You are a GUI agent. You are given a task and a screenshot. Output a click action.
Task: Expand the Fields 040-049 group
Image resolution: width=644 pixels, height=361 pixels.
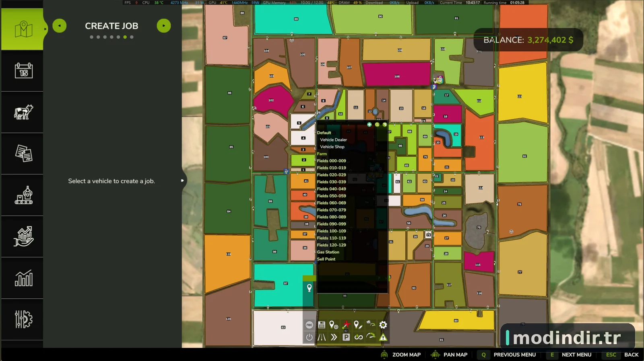(x=331, y=189)
